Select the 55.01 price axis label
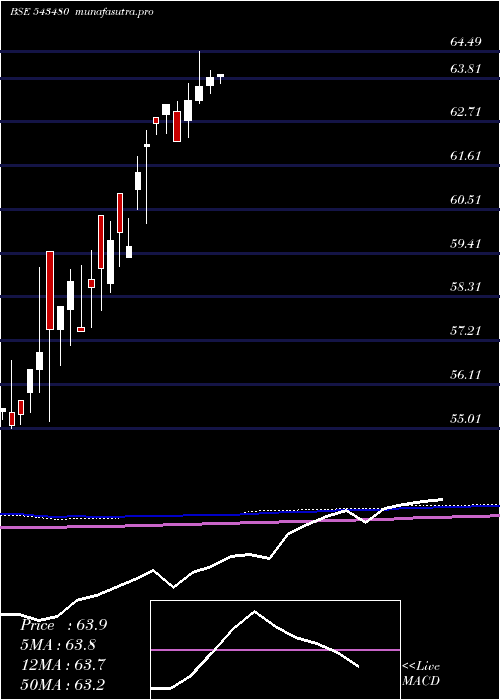The width and height of the screenshot is (500, 700). point(466,419)
